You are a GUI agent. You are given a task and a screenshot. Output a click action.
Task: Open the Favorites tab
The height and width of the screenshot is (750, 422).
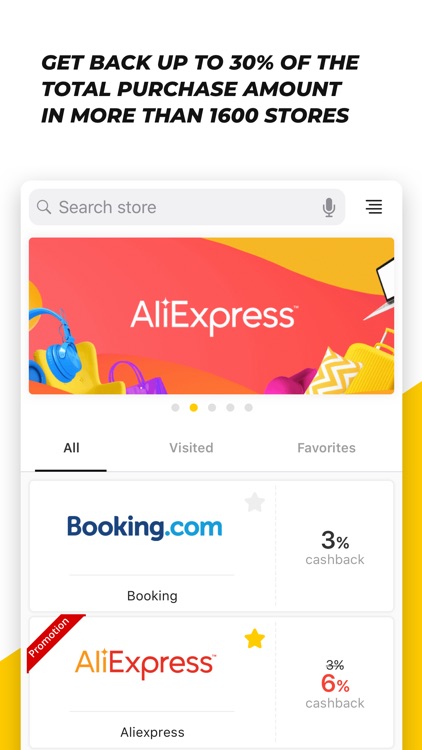pos(326,448)
